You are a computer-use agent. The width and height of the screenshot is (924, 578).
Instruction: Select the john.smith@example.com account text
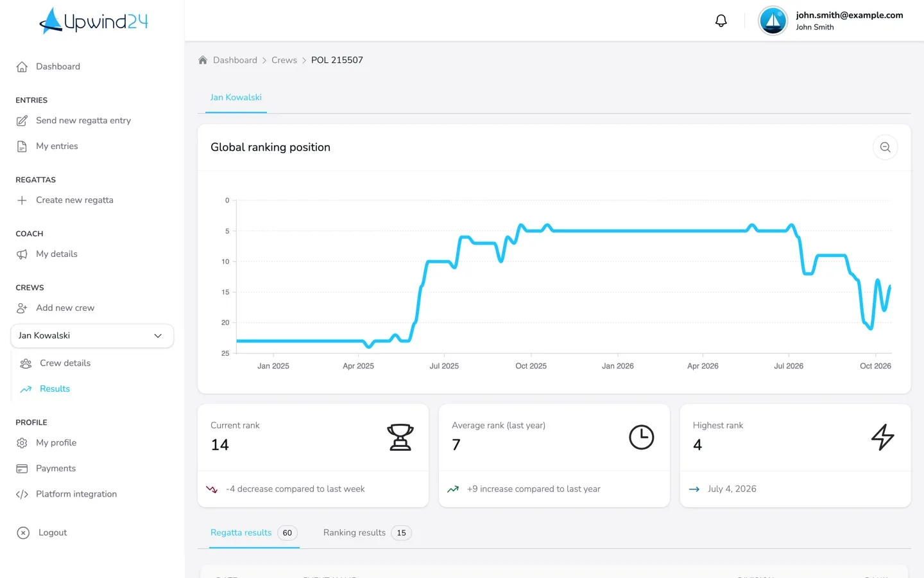(850, 15)
